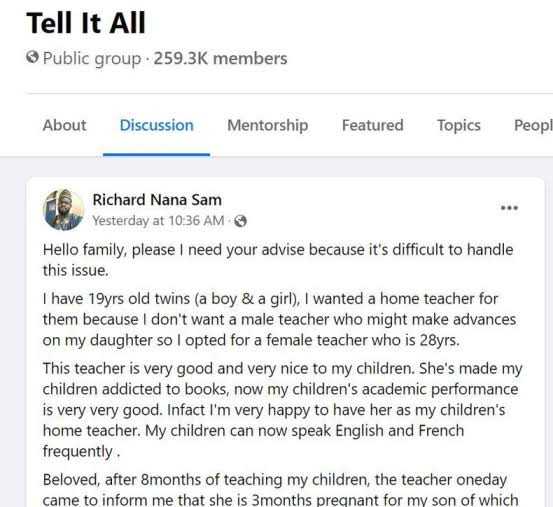Open the post options three-dot menu
This screenshot has height=507, width=553.
(x=509, y=208)
